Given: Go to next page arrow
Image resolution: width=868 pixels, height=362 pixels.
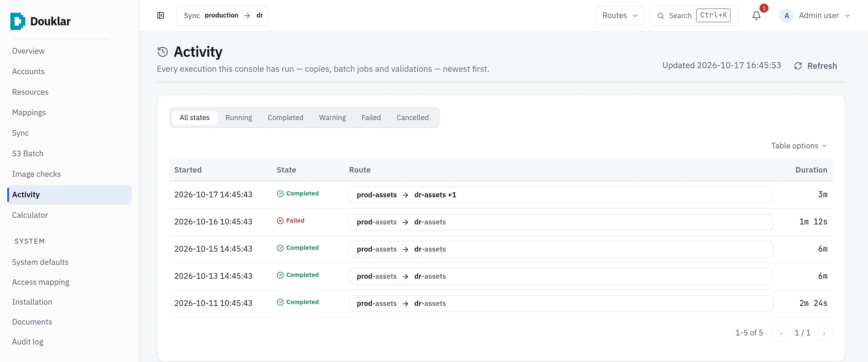Looking at the screenshot, I should click(824, 333).
